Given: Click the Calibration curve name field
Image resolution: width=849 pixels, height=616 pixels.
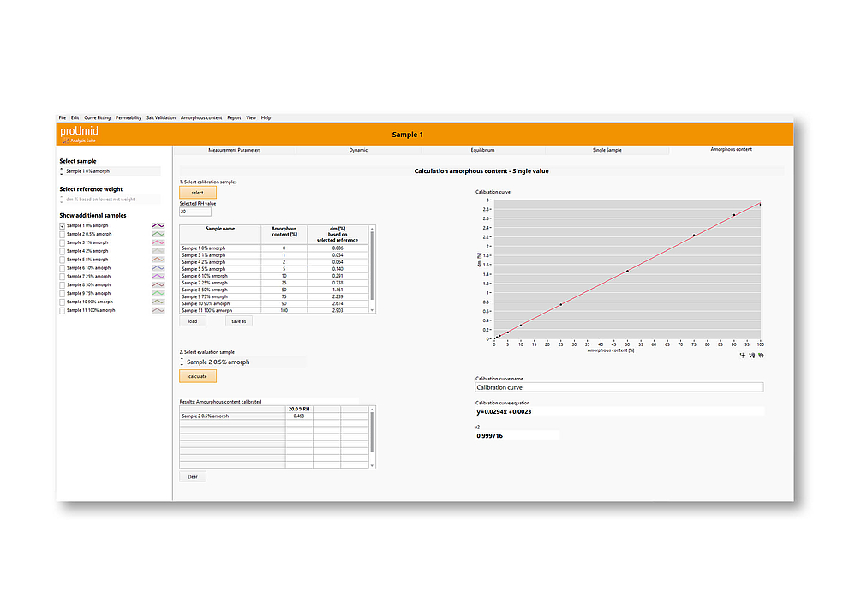Looking at the screenshot, I should tap(617, 386).
